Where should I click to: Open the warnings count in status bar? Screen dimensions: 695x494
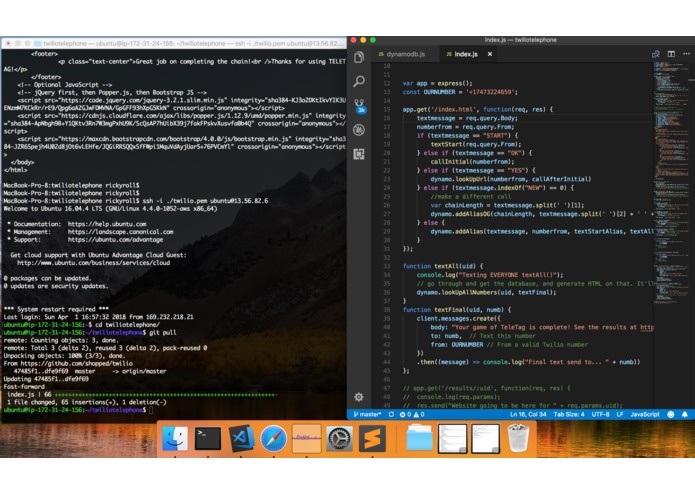(x=419, y=415)
